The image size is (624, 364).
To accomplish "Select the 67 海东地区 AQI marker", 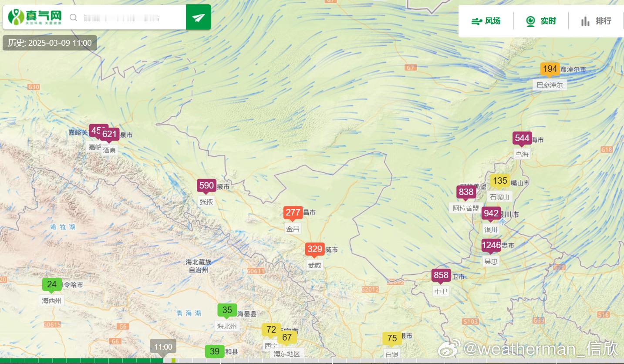I will coord(287,338).
